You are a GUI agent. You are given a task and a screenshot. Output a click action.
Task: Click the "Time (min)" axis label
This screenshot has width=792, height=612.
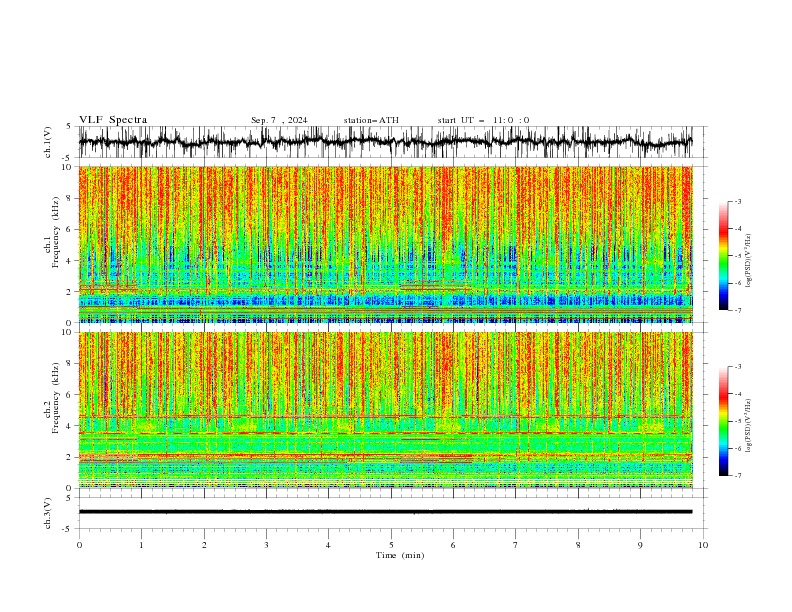click(400, 555)
